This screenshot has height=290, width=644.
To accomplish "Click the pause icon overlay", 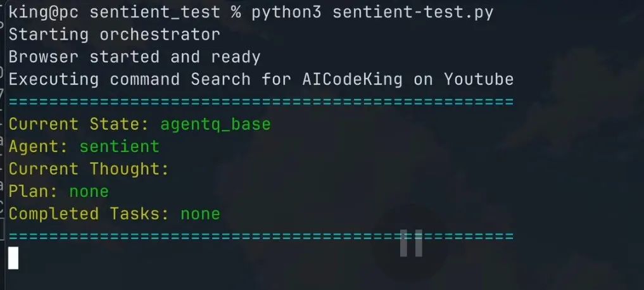I will 411,243.
